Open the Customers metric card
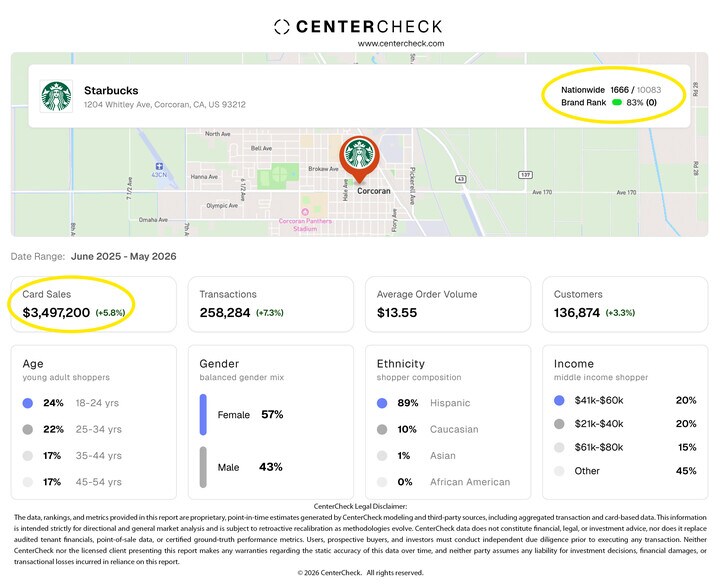The height and width of the screenshot is (588, 725). pos(625,304)
